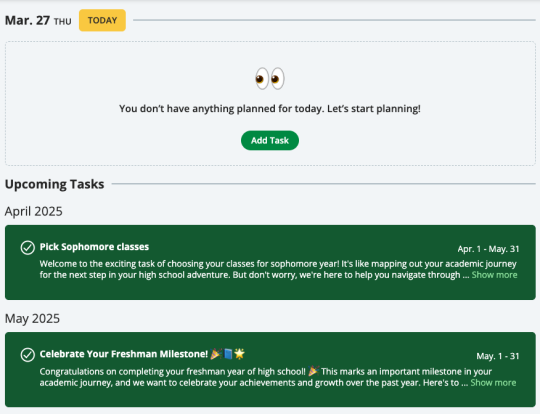This screenshot has height=414, width=540.
Task: Open Celebrate Your Freshman Milestone task title
Action: pyautogui.click(x=124, y=354)
